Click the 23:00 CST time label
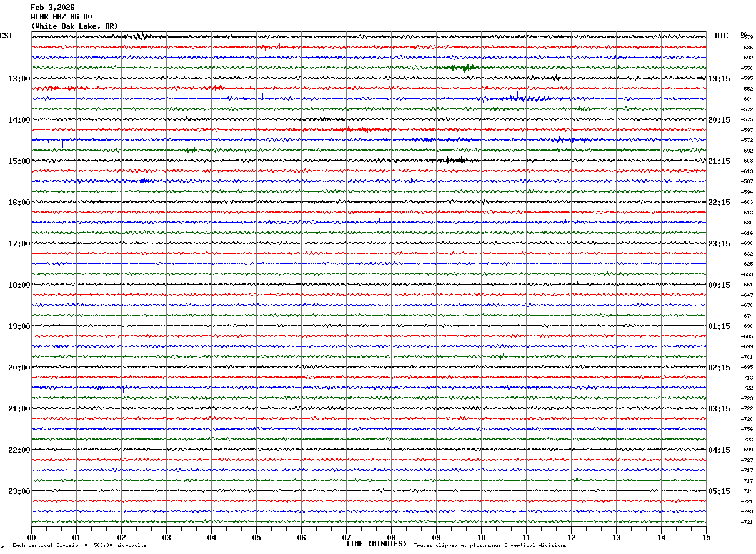The height and width of the screenshot is (554, 756). pos(19,491)
